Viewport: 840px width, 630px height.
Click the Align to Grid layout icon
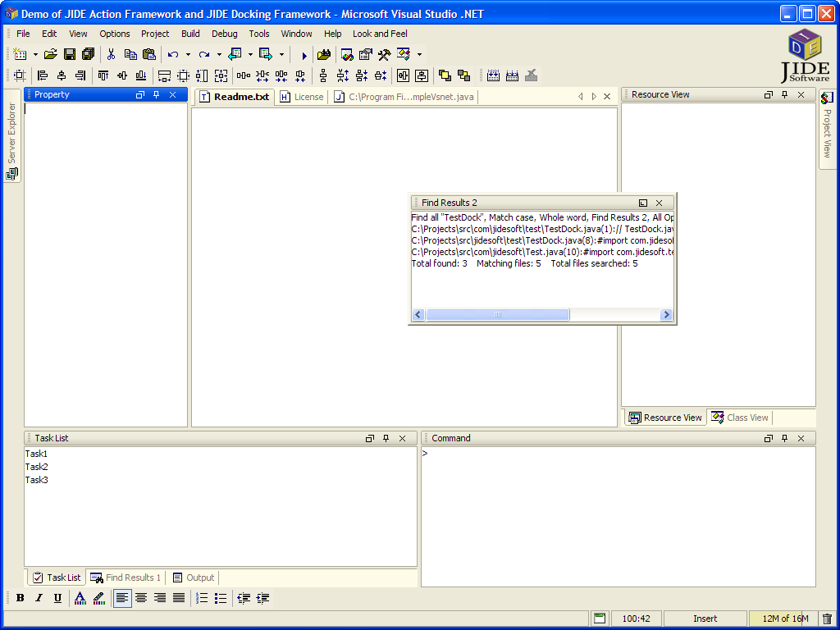point(20,75)
